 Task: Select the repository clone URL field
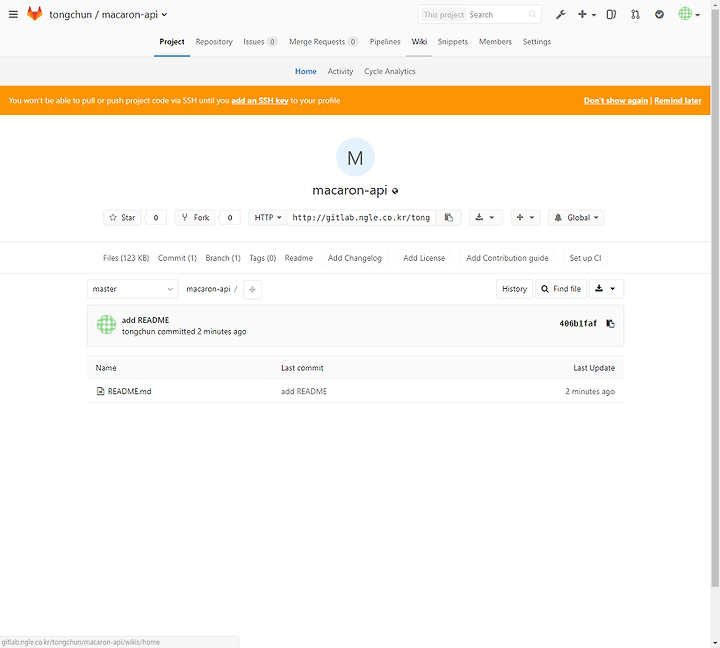pyautogui.click(x=361, y=218)
